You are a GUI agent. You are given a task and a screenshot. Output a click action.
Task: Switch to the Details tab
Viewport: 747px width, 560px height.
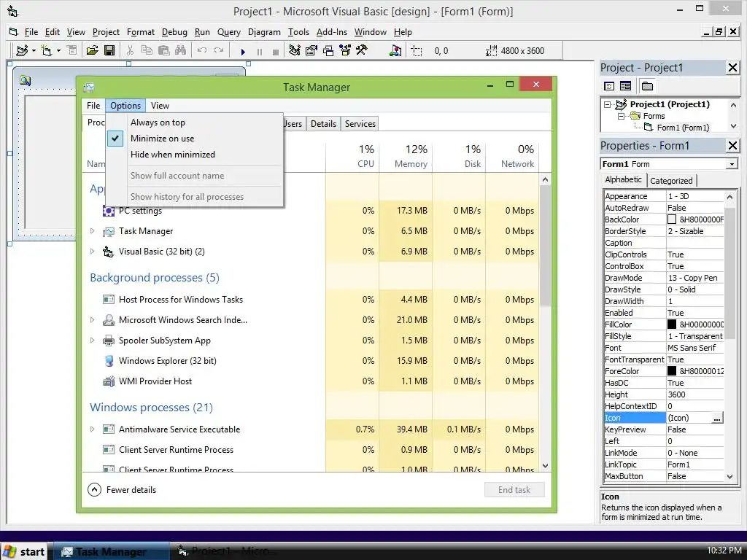click(x=323, y=124)
